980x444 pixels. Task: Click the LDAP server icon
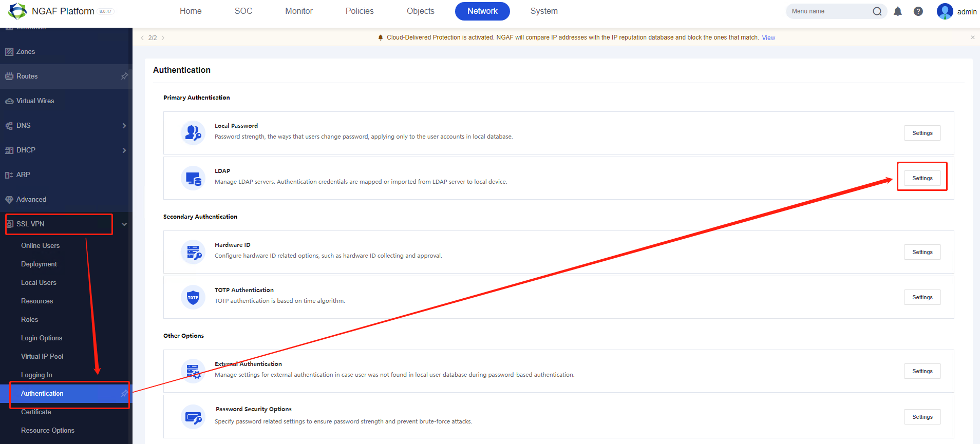193,178
